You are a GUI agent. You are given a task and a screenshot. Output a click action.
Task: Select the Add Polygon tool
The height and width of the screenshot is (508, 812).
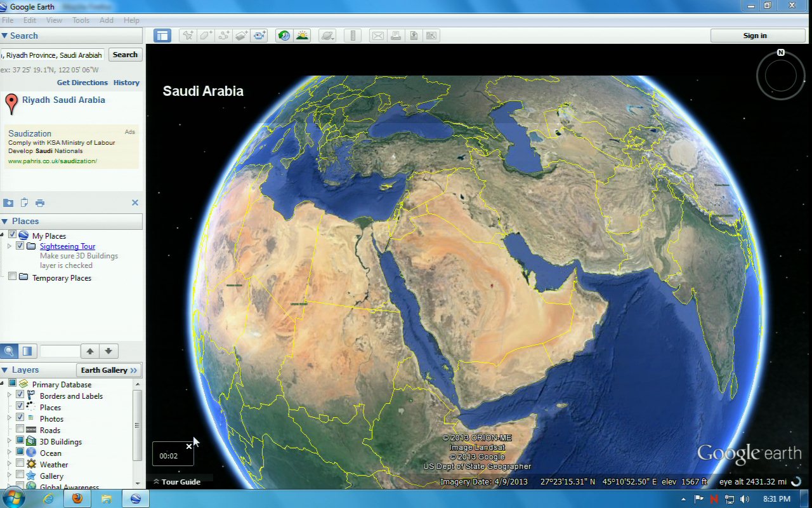(206, 36)
